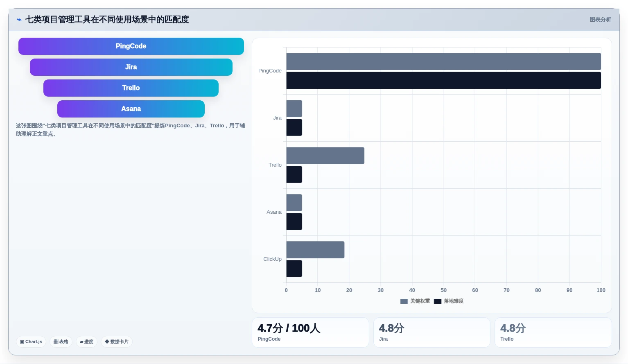Open the 4.7分 / 100人 PingCode card
The height and width of the screenshot is (364, 628).
pyautogui.click(x=310, y=332)
